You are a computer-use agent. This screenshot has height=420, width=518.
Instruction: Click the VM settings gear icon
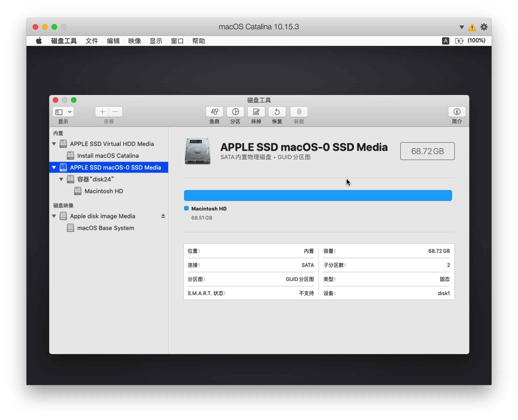(484, 27)
